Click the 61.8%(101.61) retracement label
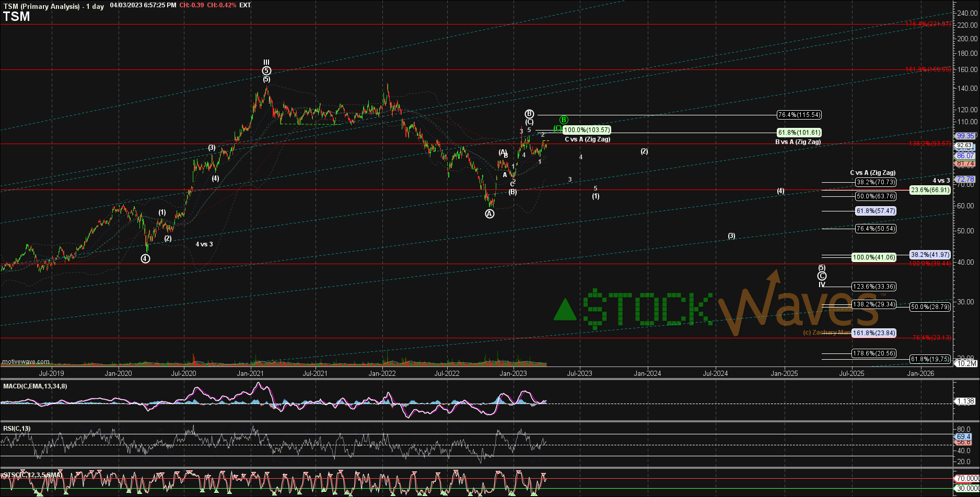The width and height of the screenshot is (980, 497). tap(799, 133)
